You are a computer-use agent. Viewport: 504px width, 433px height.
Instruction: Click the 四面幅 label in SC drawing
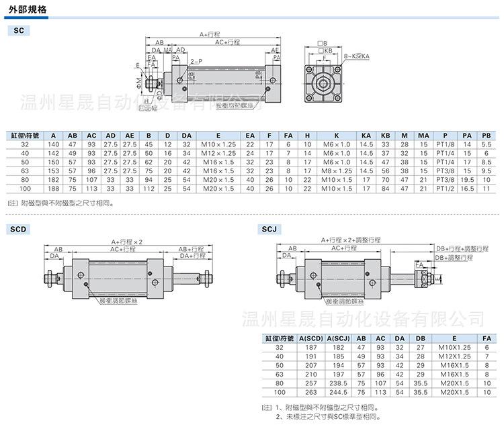click(x=148, y=109)
